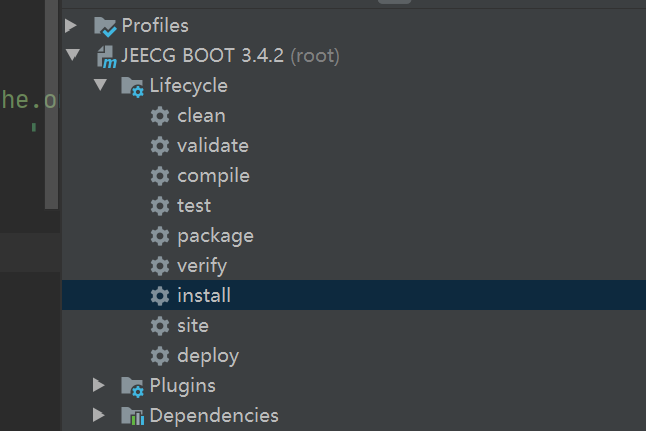Collapse the JEECG BOOT 3.4.2 root node
The width and height of the screenshot is (646, 431).
point(73,55)
